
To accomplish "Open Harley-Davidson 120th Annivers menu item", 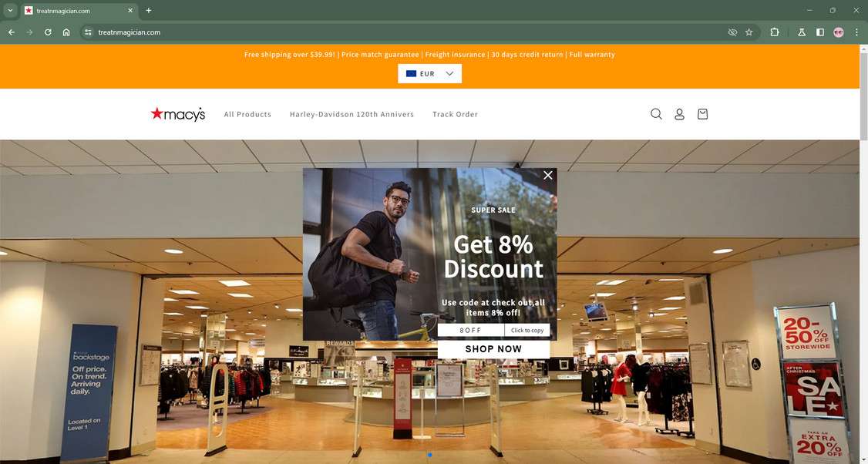I will coord(352,114).
